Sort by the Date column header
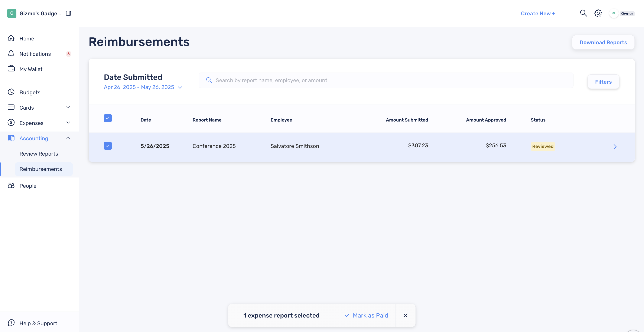The width and height of the screenshot is (644, 332). click(146, 120)
